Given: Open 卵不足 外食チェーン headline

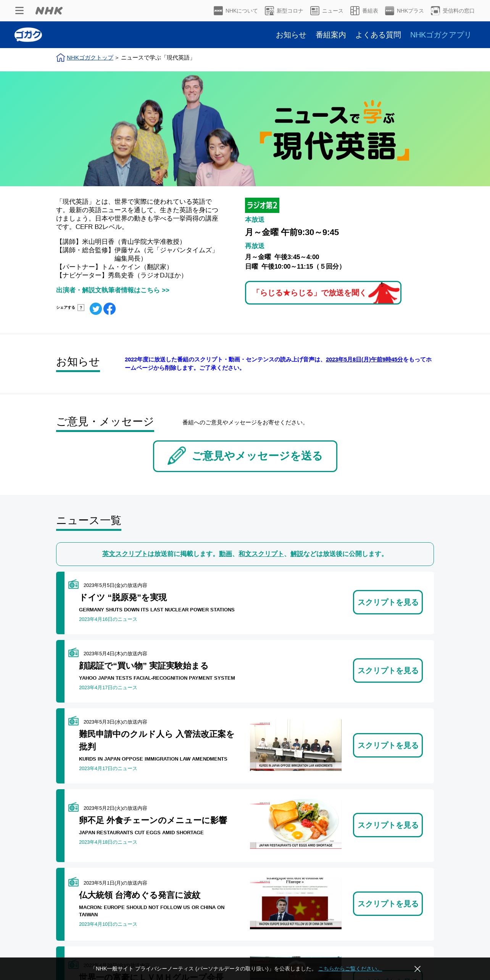Looking at the screenshot, I should click(x=153, y=820).
